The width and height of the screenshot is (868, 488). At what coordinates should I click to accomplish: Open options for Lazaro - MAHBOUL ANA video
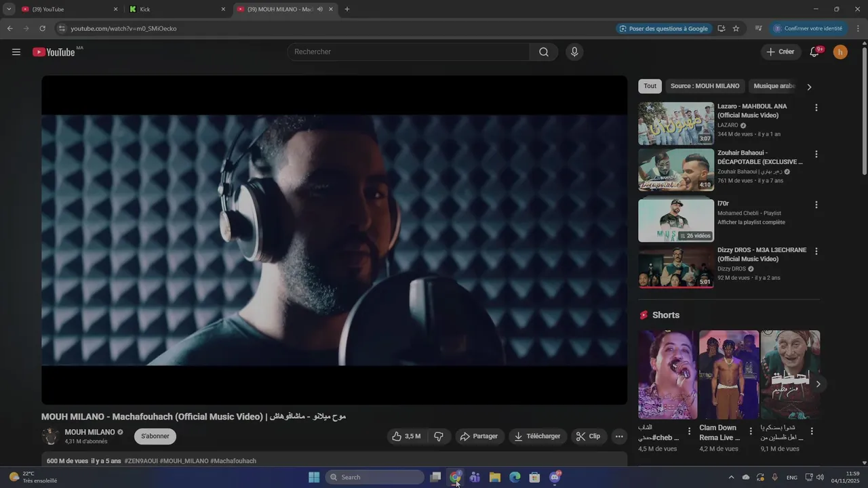816,108
